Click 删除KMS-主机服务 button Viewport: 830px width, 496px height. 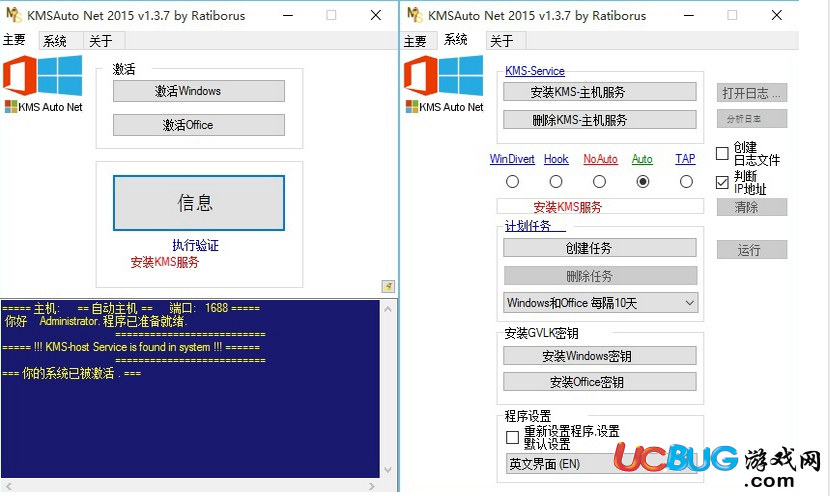[x=600, y=120]
